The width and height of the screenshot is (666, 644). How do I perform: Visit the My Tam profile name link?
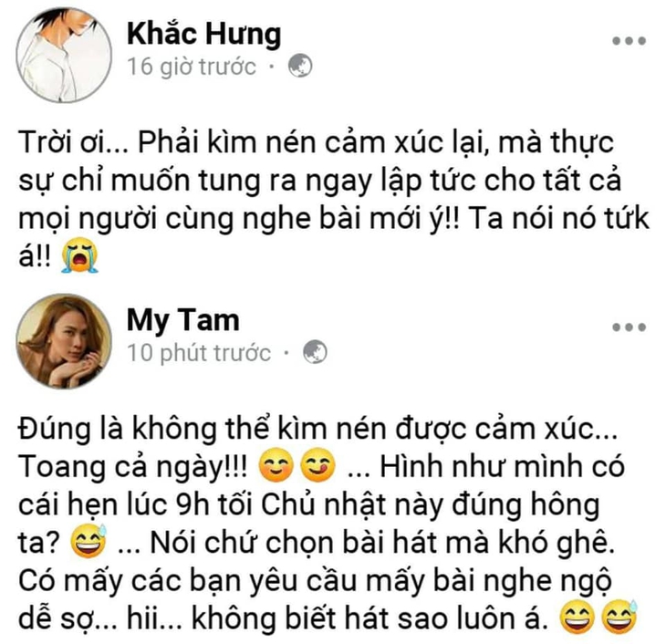(183, 321)
